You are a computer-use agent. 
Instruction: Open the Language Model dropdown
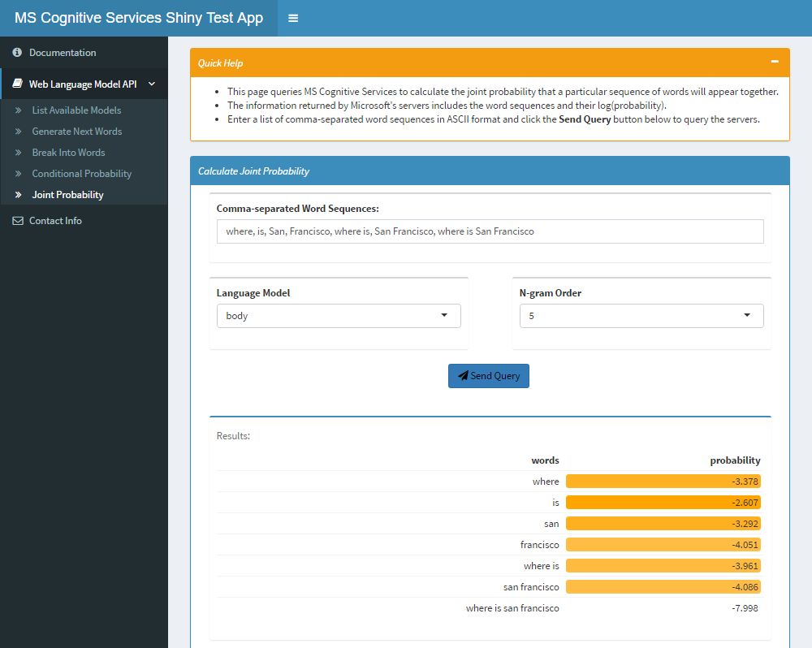point(339,316)
